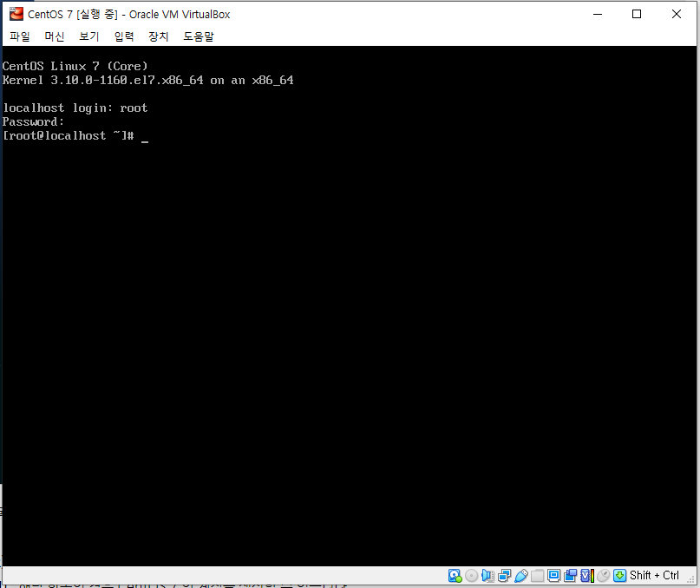Click the 'CentOS Linux 7 (Core)' line
The width and height of the screenshot is (700, 588).
(75, 66)
